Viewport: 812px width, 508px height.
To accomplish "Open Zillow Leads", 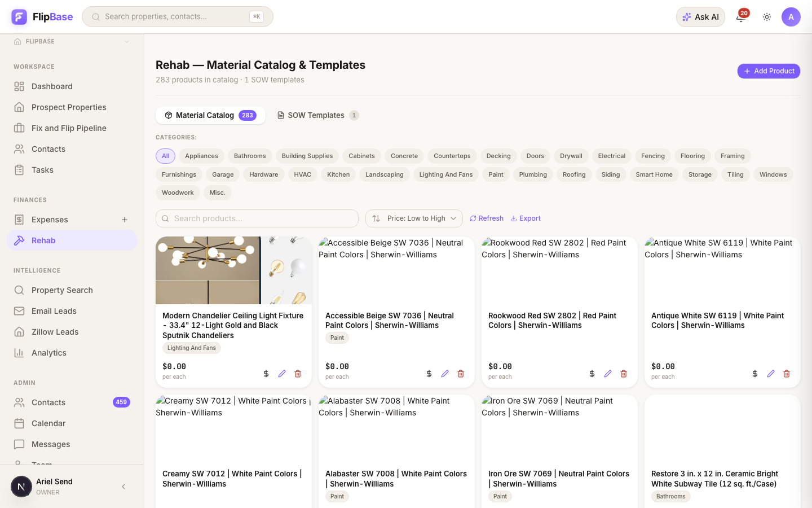I will pos(72,332).
